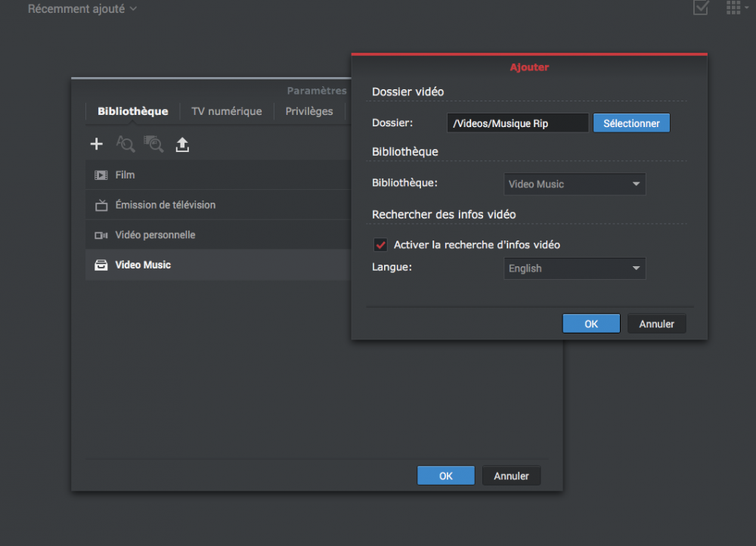Expand the Langue dropdown set to English

(575, 268)
